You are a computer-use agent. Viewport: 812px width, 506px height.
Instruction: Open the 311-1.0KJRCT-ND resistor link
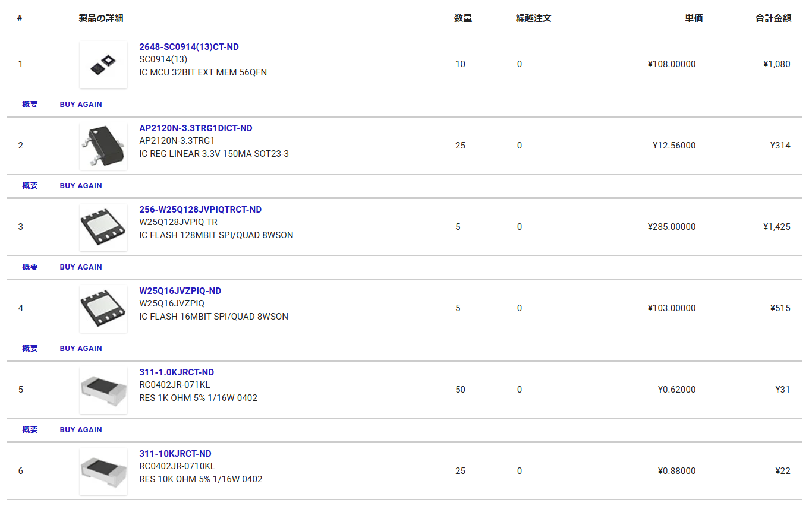[x=177, y=372]
